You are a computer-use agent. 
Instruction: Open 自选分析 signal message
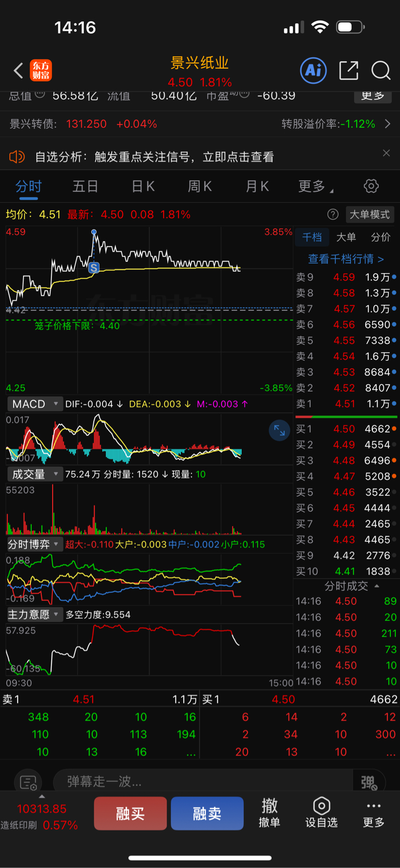click(154, 156)
